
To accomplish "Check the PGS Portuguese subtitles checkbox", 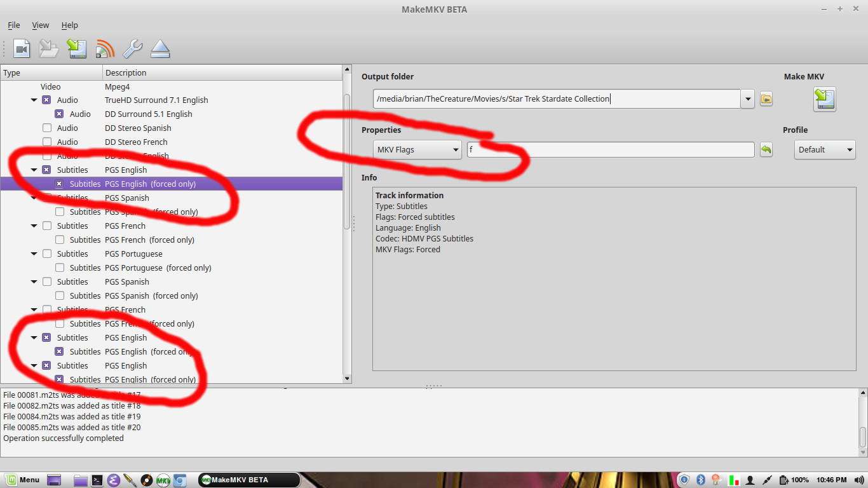I will click(x=46, y=254).
